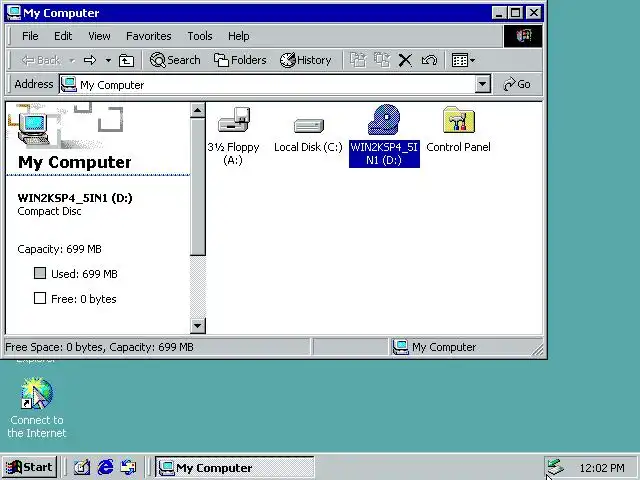The width and height of the screenshot is (640, 480).
Task: Click the Capacity: 699 MB text
Action: (59, 249)
